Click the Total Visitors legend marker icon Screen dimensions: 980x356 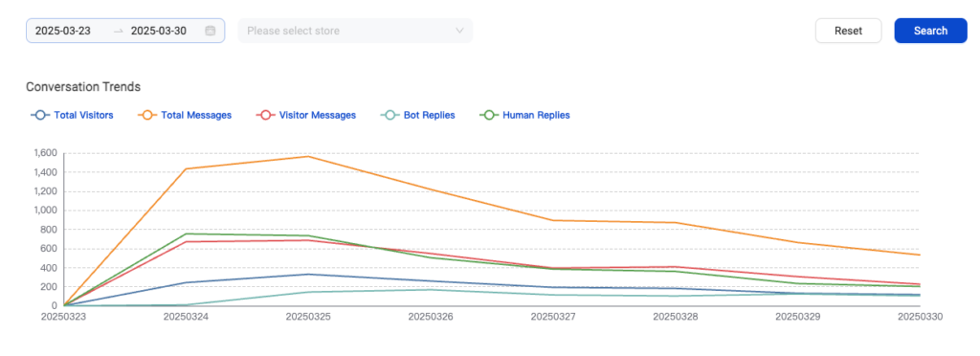(40, 115)
